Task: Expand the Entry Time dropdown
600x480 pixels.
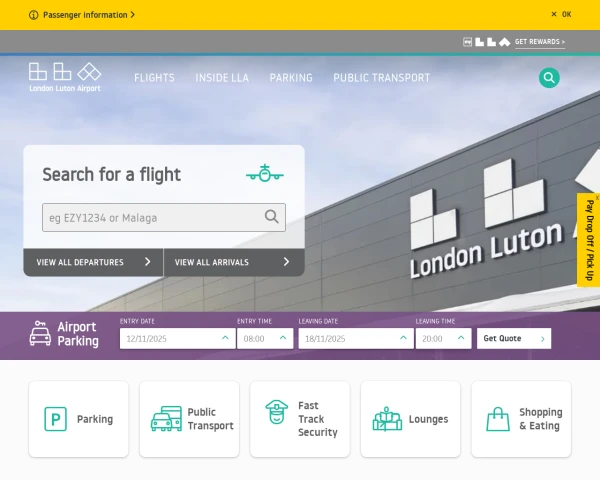Action: (x=265, y=338)
